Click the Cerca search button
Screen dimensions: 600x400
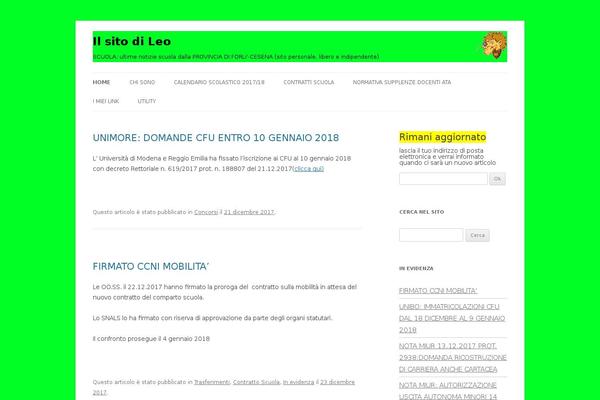(477, 235)
